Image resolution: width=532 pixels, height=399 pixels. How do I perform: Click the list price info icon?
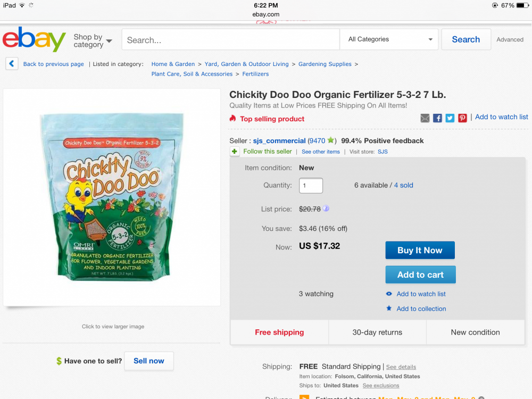(x=326, y=209)
